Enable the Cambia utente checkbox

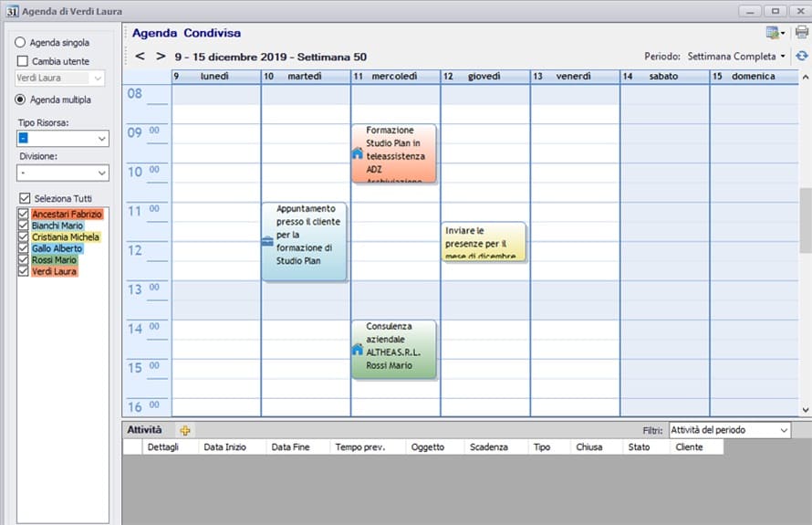23,61
